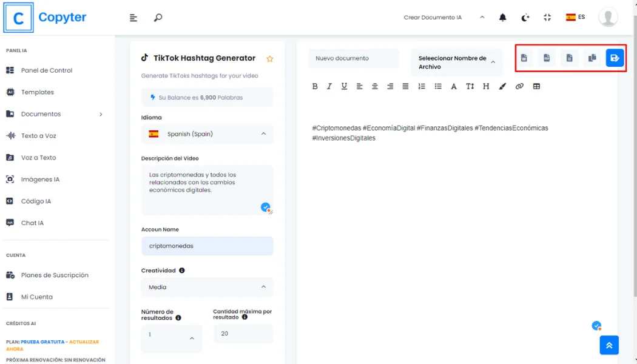
Task: Open Templates in the sidebar
Action: tap(38, 92)
